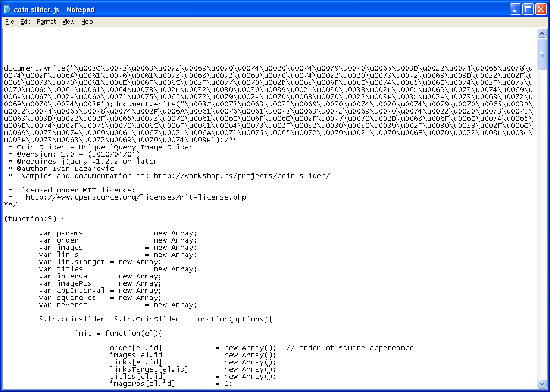
Task: Click the vertical scrollbar thumb
Action: click(542, 55)
